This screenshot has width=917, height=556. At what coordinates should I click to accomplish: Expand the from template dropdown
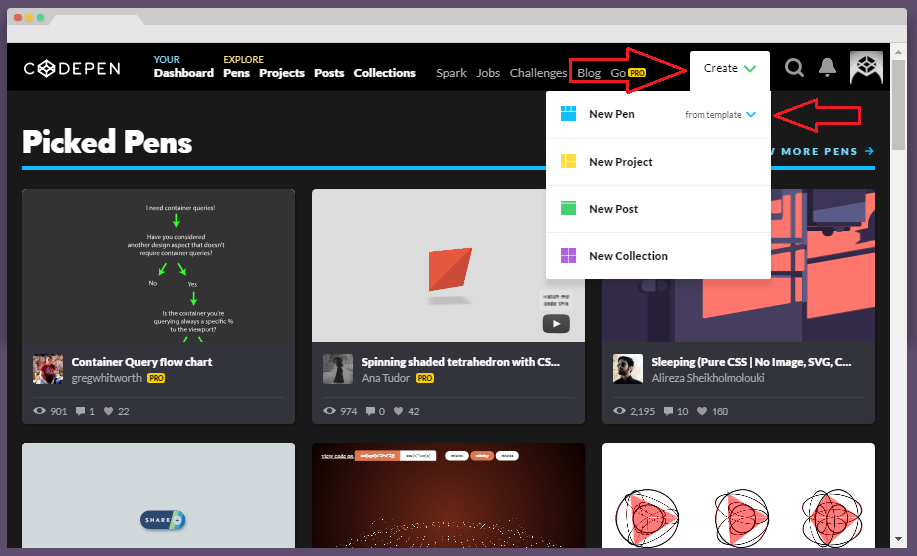coord(720,115)
